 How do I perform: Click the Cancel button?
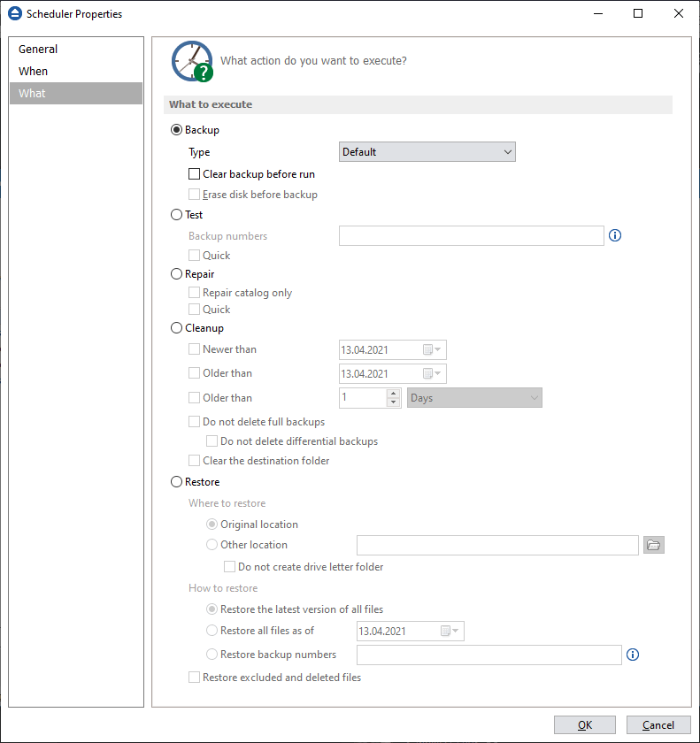coord(658,725)
